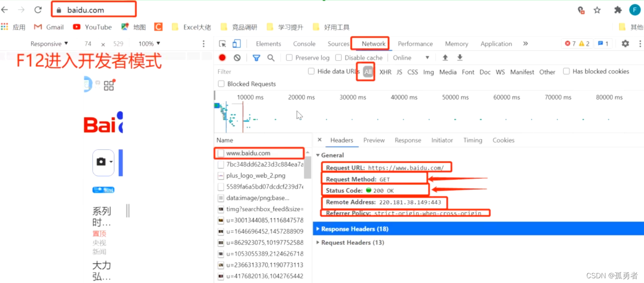This screenshot has height=283, width=644.
Task: Toggle the device toolbar icon
Action: coord(236,44)
